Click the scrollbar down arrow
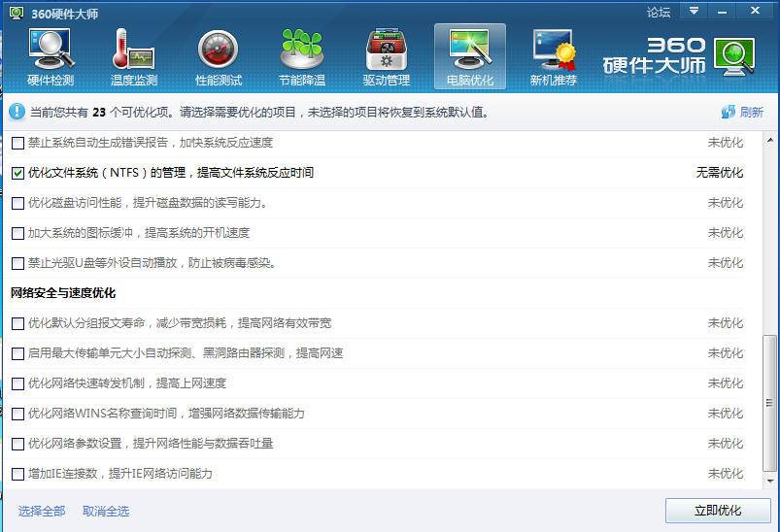This screenshot has height=532, width=780. (770, 481)
